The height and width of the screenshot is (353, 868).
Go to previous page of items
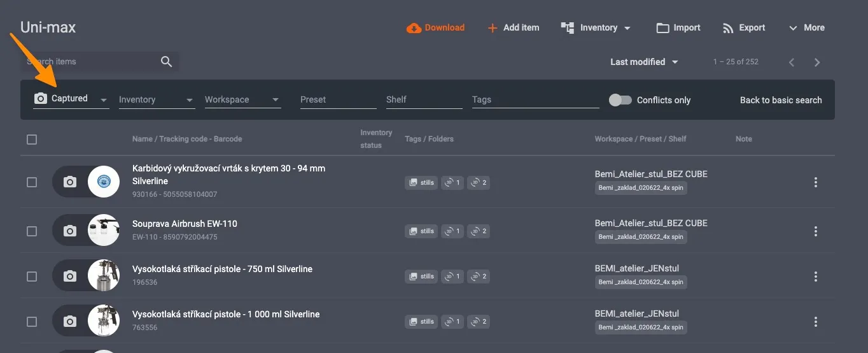792,62
